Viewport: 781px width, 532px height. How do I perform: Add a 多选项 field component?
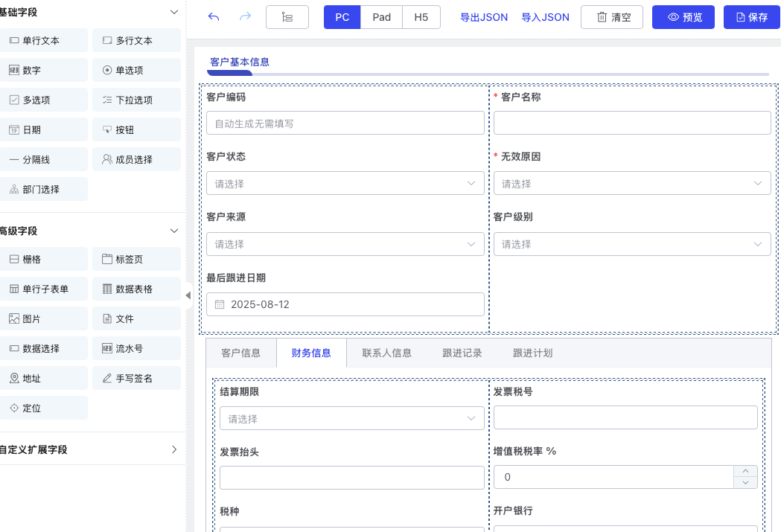click(44, 100)
